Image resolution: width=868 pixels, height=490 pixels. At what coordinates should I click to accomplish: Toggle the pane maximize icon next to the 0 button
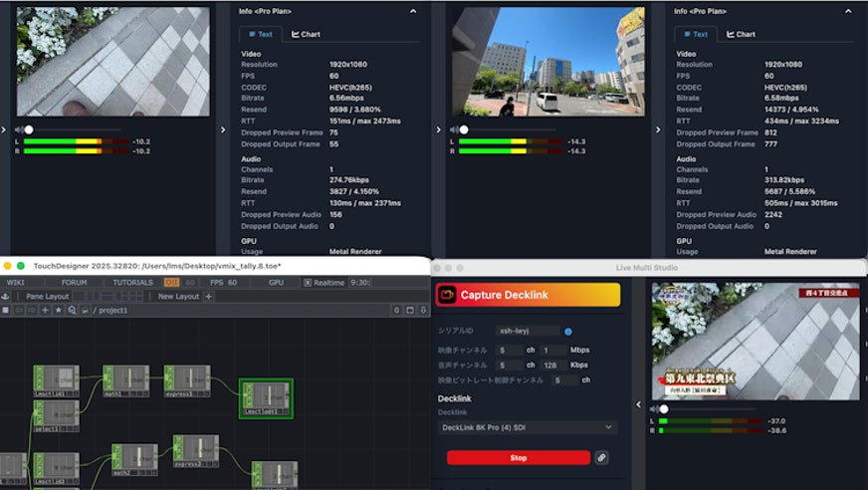pyautogui.click(x=410, y=310)
